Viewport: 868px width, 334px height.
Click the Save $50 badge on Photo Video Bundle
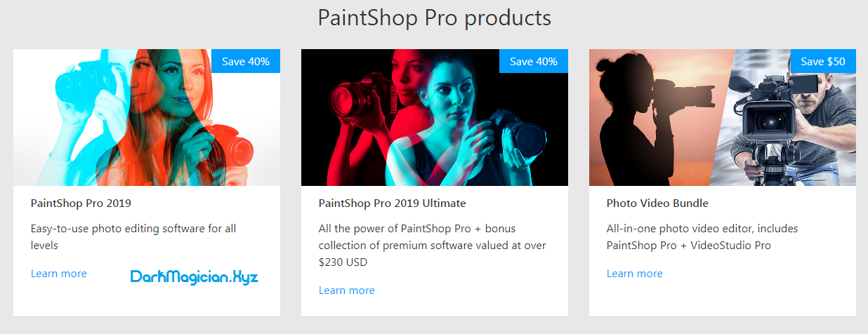(823, 61)
